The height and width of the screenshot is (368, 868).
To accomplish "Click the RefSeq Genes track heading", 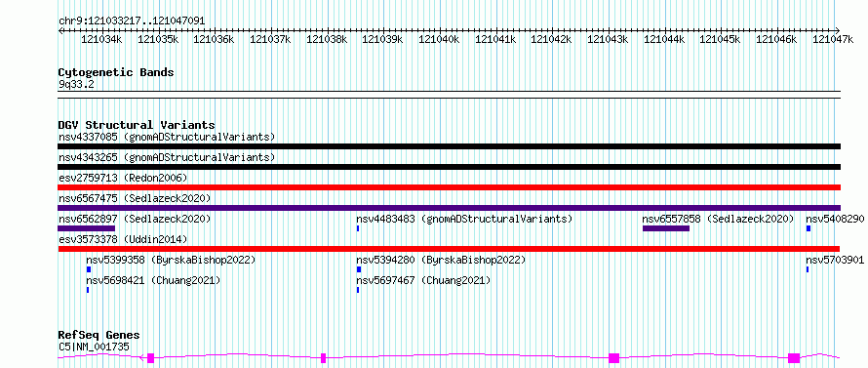I will 99,336.
